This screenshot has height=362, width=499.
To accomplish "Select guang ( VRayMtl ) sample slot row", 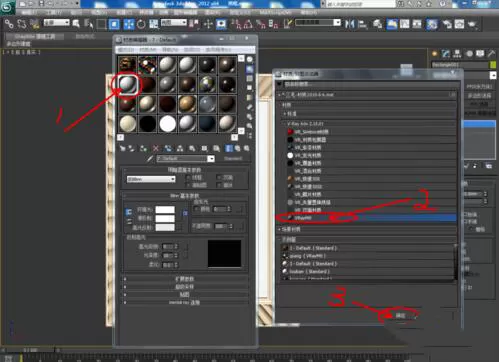I will point(367,256).
